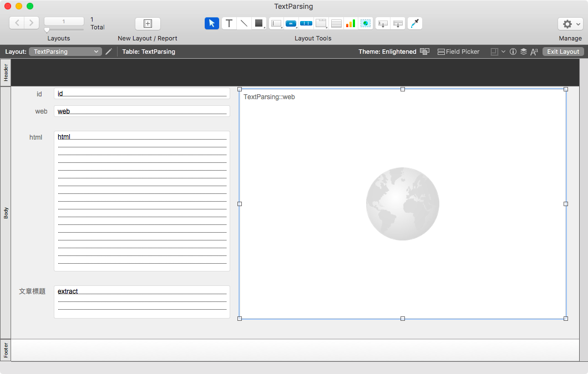Screen dimensions: 588x374
Task: Edit the layout with the pencil icon
Action: [x=109, y=52]
